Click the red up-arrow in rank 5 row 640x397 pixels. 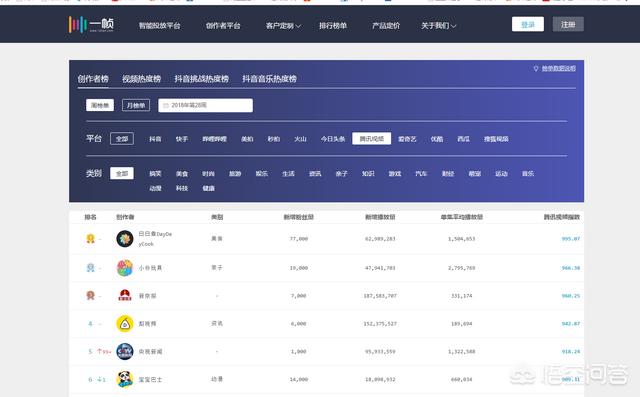pos(99,351)
